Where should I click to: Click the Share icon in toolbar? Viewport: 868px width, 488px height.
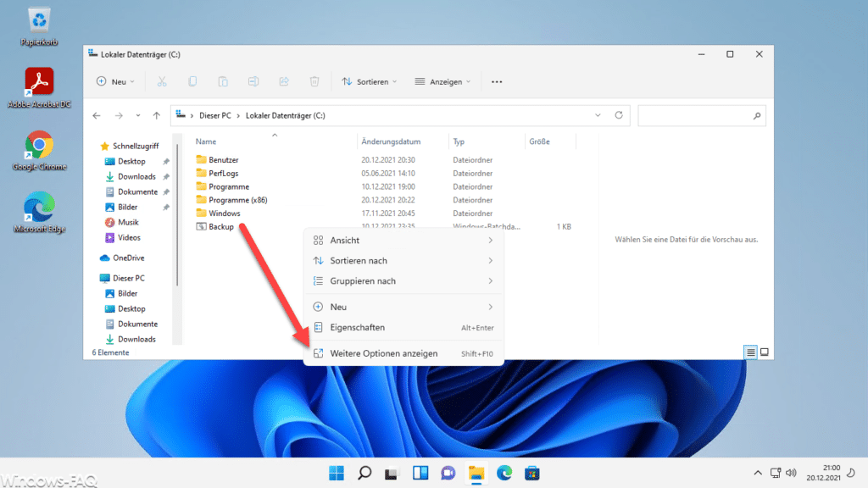coord(284,82)
